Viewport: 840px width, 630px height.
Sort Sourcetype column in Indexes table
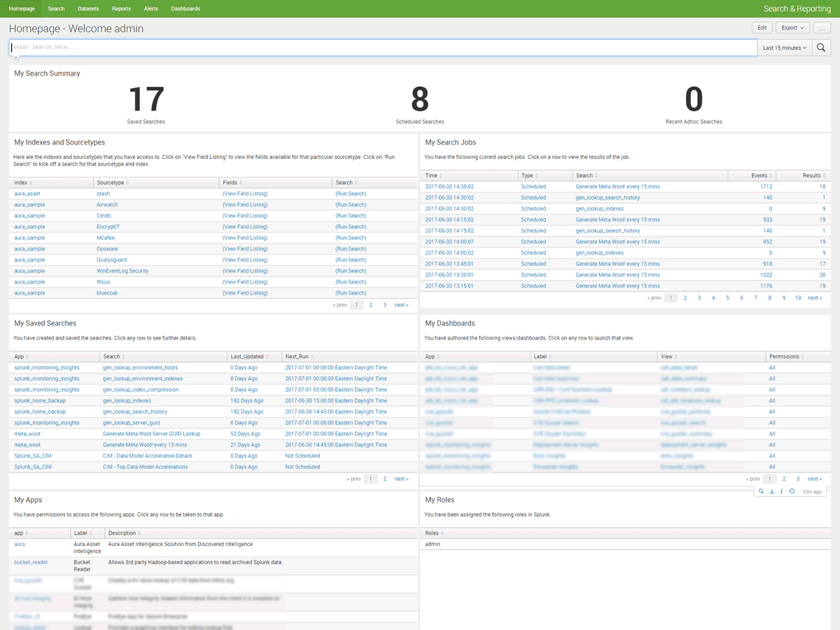(112, 183)
